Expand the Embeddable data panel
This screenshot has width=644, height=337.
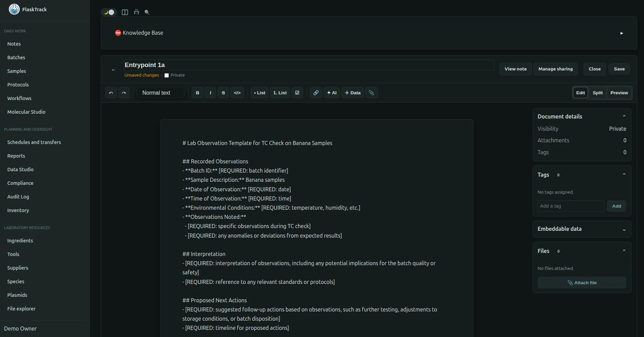click(x=624, y=230)
